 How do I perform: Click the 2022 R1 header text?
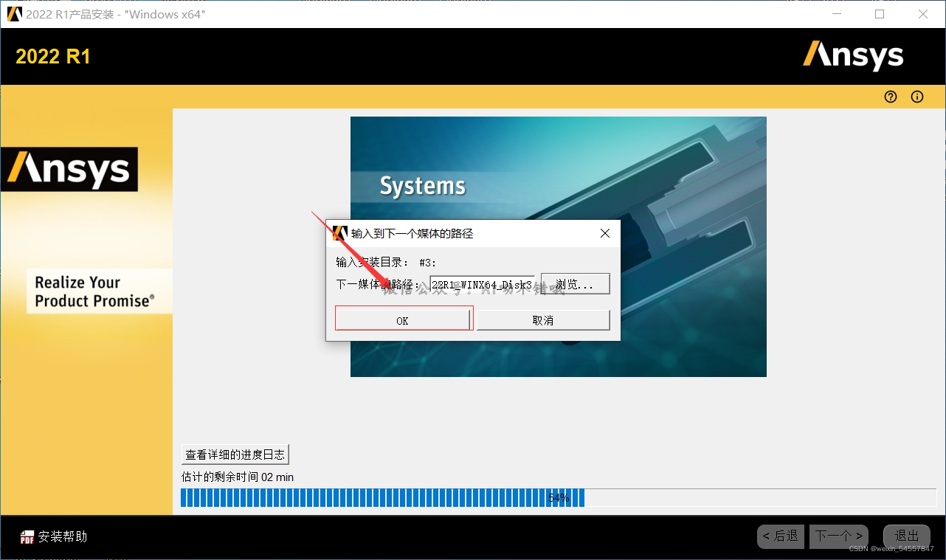coord(53,57)
